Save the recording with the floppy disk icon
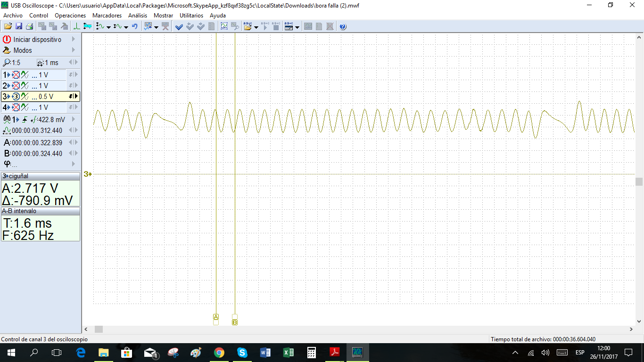This screenshot has width=644, height=362. 19,26
